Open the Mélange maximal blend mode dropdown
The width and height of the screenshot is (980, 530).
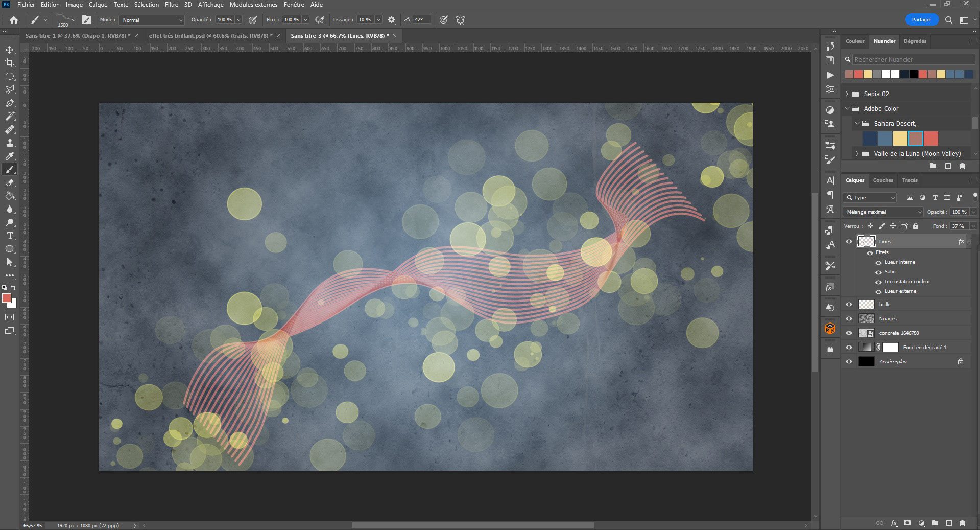coord(883,212)
